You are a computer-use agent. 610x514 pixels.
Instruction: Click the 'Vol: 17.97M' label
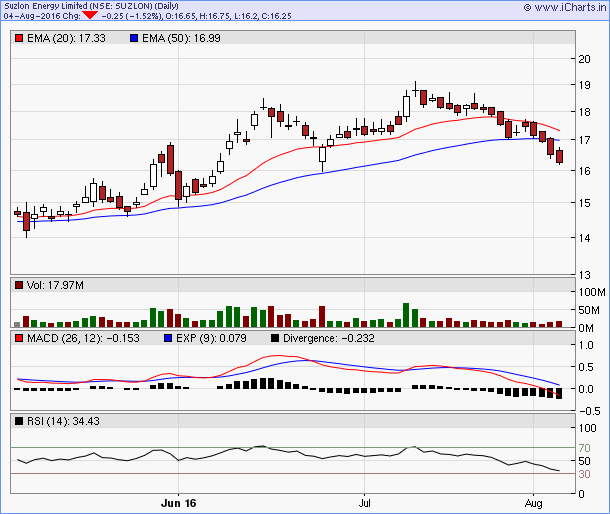(x=55, y=285)
